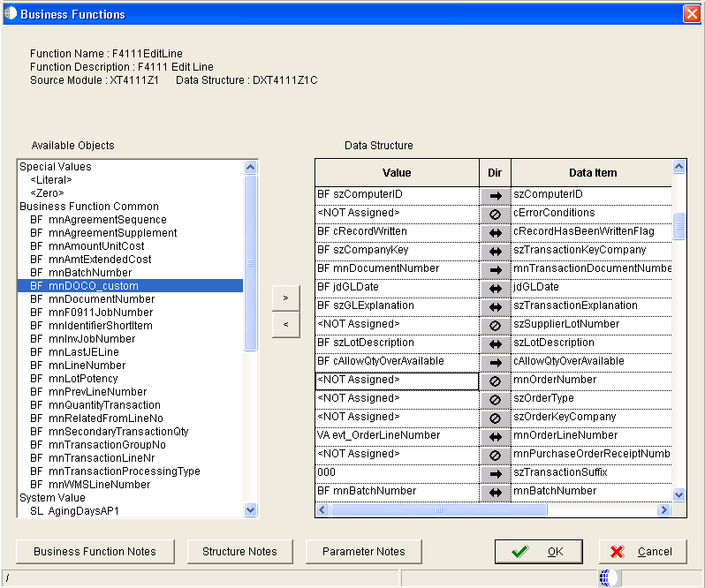The image size is (705, 588).
Task: Click direction icon beside szTransactionExplanation
Action: coord(495,307)
